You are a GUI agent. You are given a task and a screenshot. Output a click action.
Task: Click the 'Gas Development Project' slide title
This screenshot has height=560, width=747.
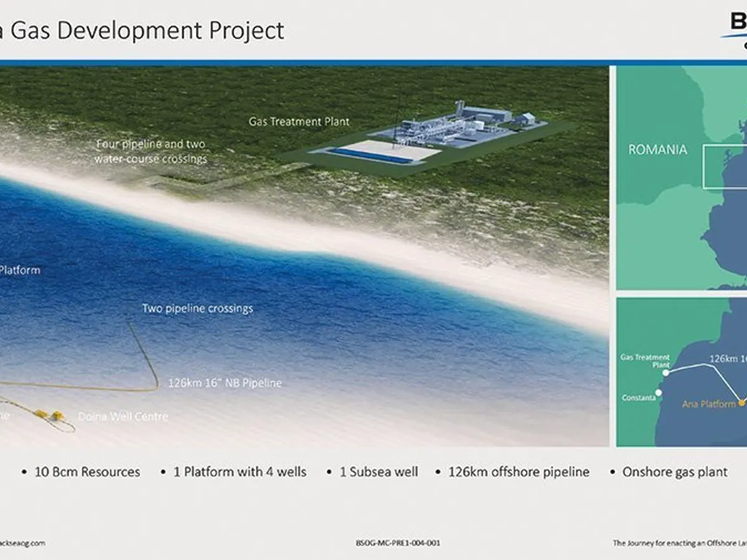pos(142,30)
